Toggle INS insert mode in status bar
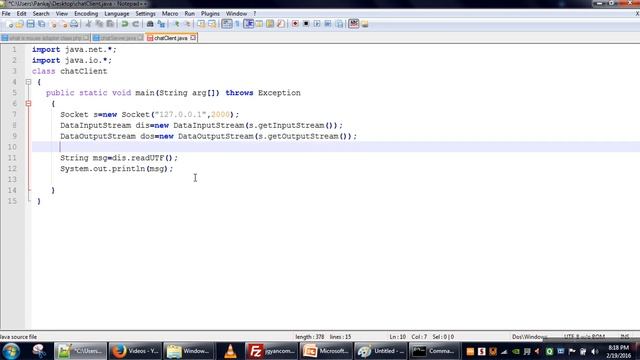640x360 pixels. coord(624,337)
